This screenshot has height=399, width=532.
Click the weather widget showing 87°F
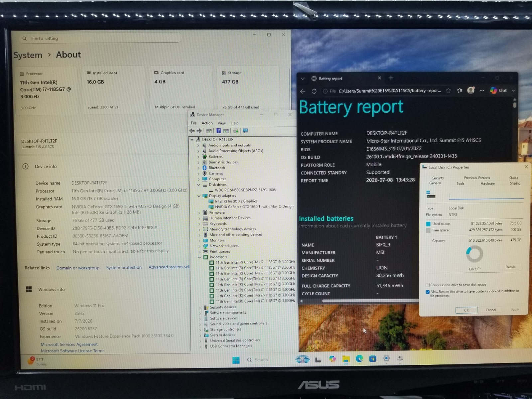click(37, 361)
